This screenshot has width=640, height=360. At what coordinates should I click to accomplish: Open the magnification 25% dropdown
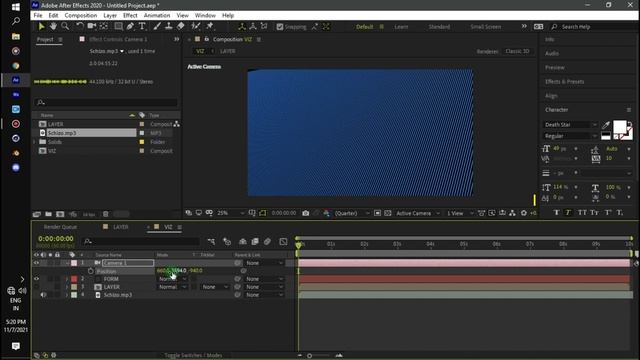click(231, 213)
